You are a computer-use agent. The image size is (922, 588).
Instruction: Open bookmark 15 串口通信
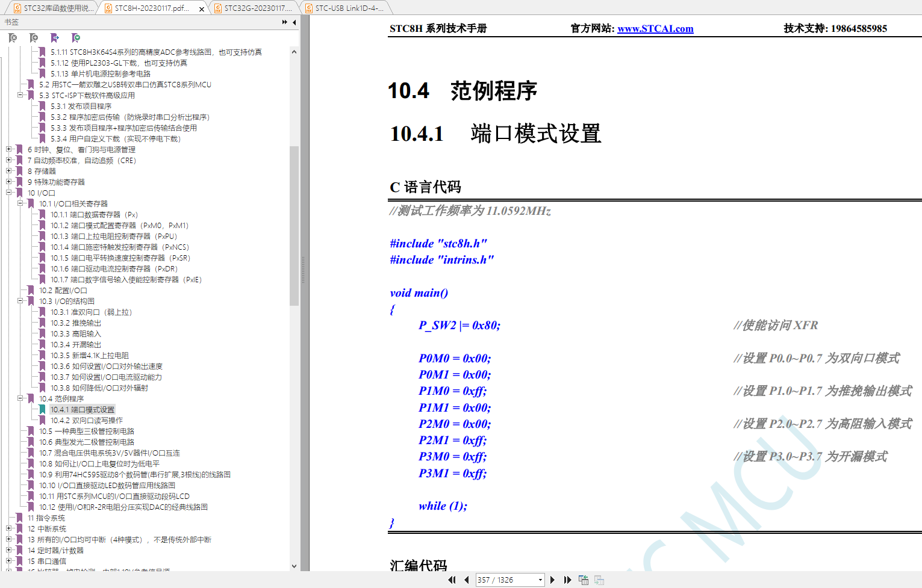(x=47, y=561)
